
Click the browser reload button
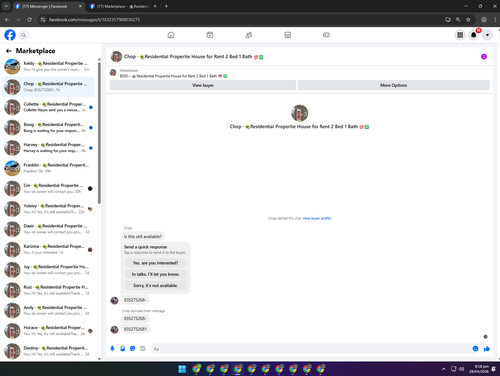[x=29, y=20]
